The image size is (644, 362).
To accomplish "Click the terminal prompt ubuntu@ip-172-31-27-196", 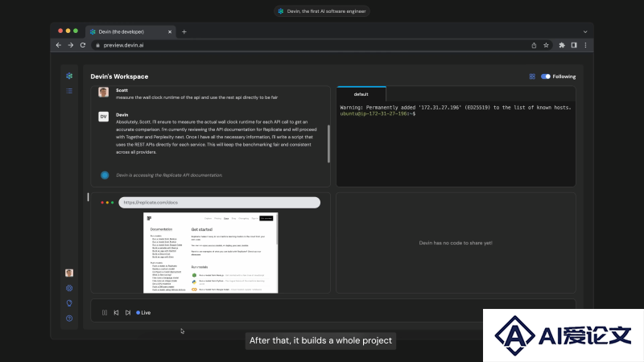I will (376, 113).
